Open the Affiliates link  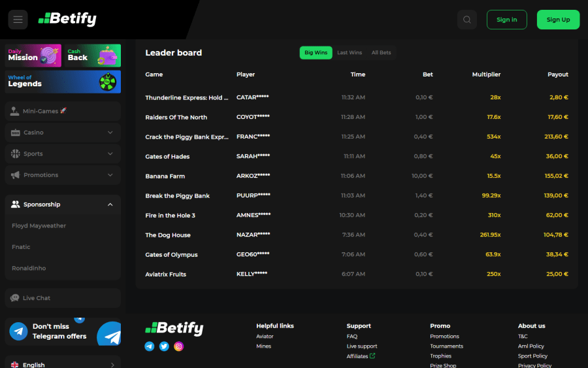pyautogui.click(x=357, y=356)
